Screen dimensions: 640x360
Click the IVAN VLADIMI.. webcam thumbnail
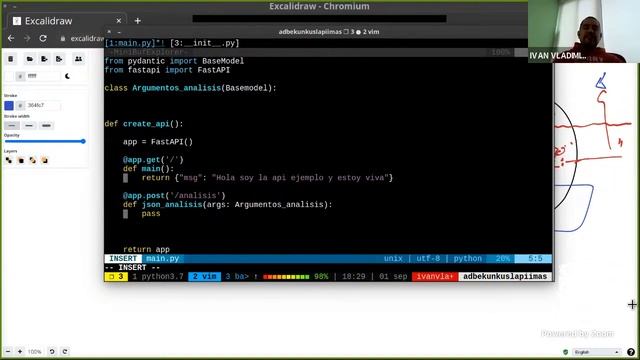(x=584, y=31)
